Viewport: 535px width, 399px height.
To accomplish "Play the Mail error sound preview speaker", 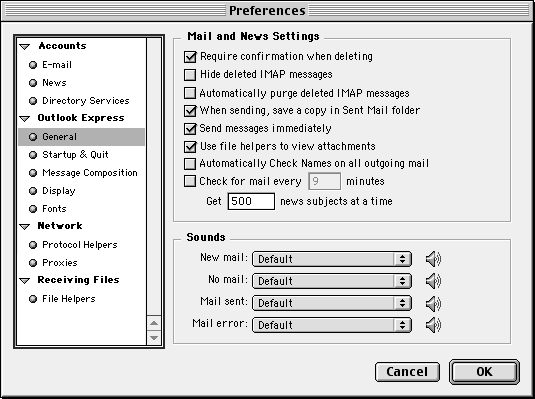I will click(433, 325).
